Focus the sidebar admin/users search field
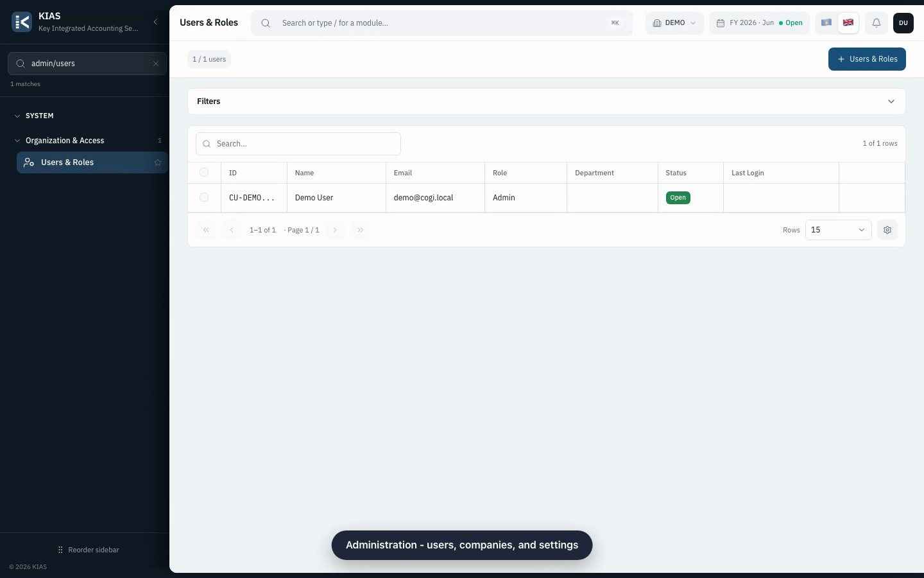The height and width of the screenshot is (578, 924). click(x=87, y=64)
